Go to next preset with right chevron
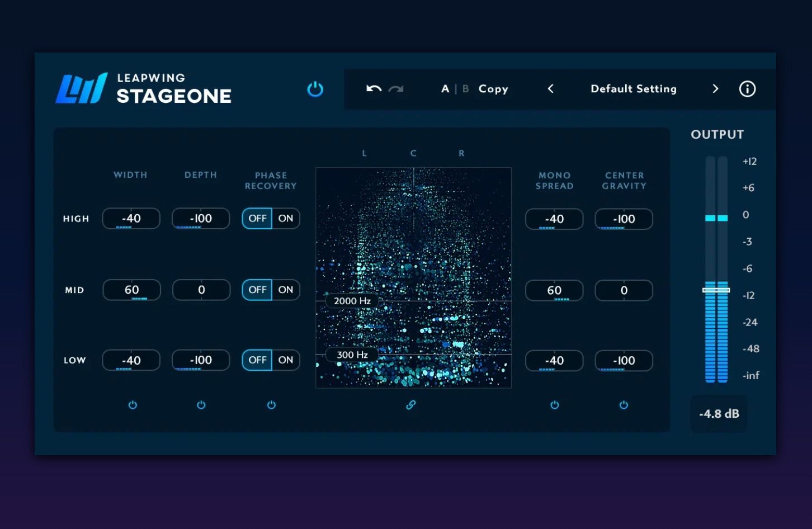This screenshot has height=529, width=812. pyautogui.click(x=715, y=89)
